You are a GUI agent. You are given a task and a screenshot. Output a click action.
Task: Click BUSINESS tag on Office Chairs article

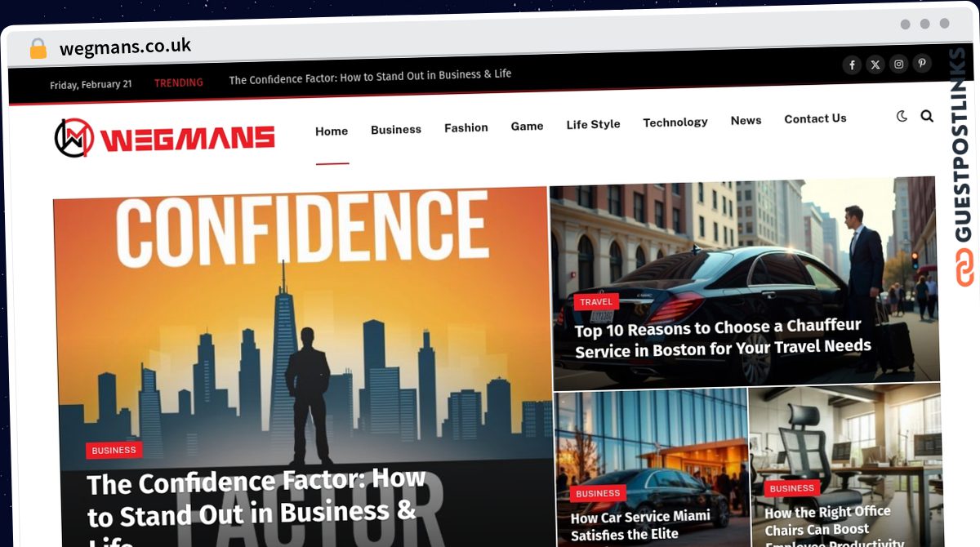[x=792, y=488]
